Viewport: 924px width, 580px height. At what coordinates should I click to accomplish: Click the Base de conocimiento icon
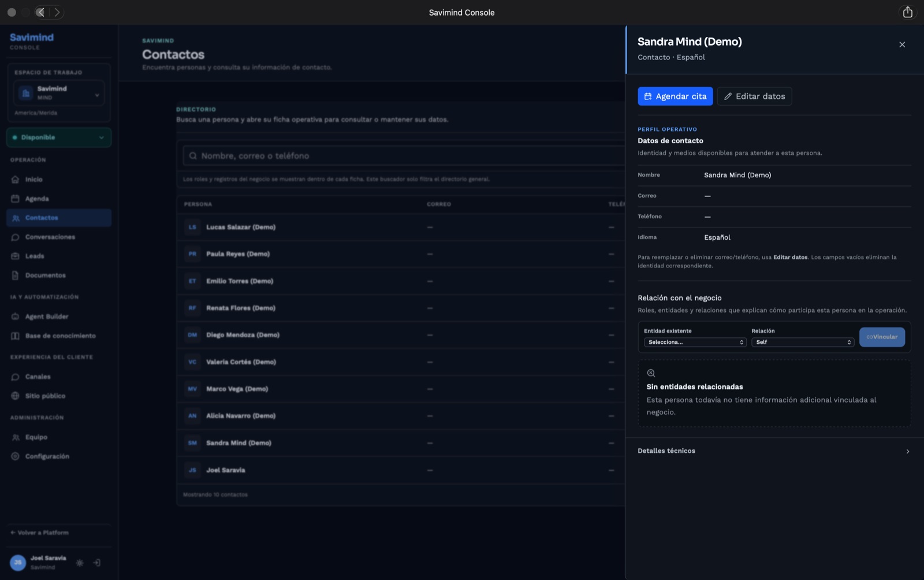[16, 336]
